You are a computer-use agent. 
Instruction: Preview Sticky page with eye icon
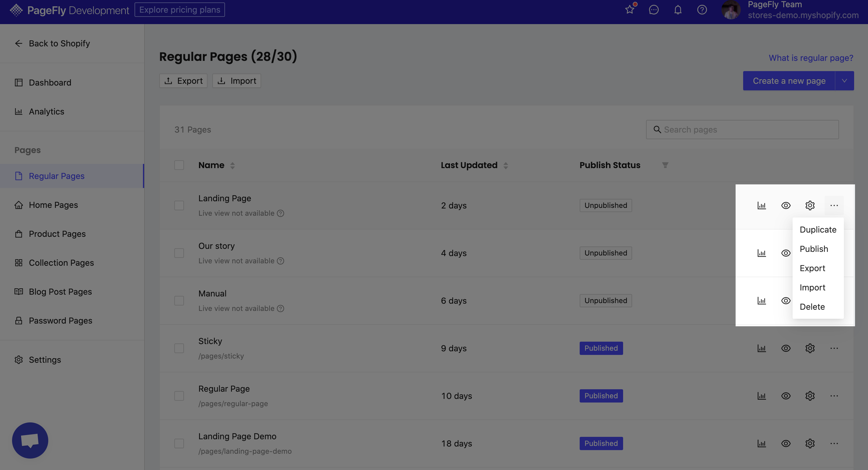(786, 348)
